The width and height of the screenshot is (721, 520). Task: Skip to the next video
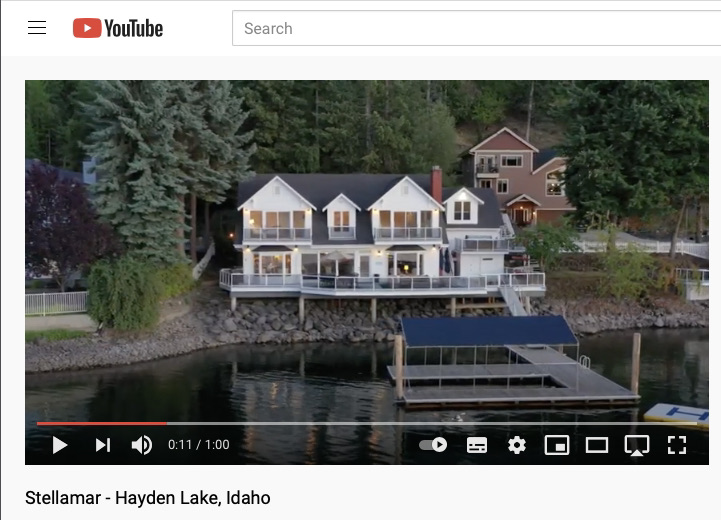point(103,445)
